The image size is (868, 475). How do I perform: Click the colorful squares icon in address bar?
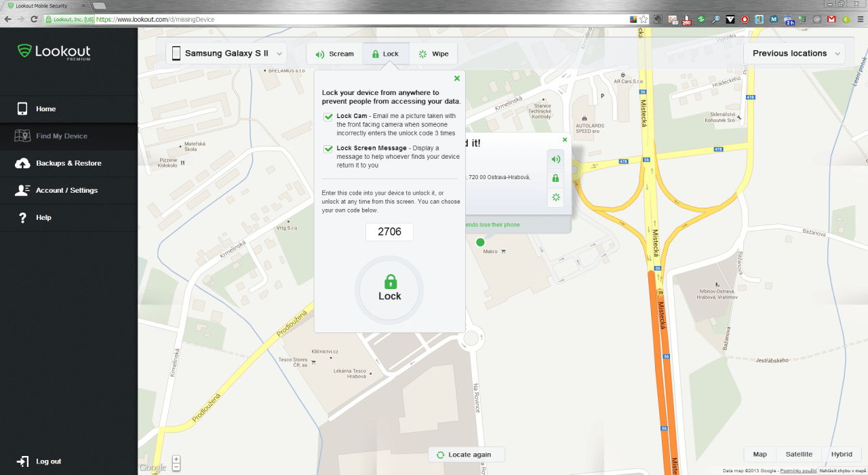tap(633, 20)
